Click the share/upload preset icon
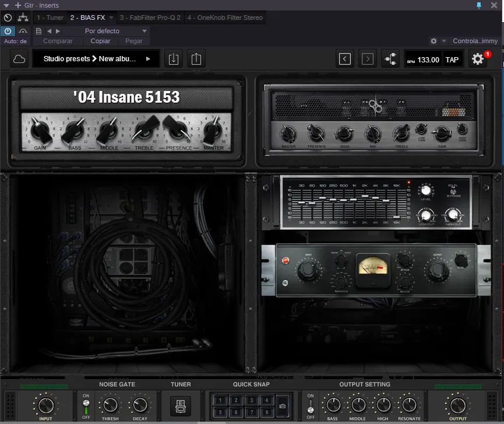Image resolution: width=504 pixels, height=424 pixels. click(x=196, y=59)
